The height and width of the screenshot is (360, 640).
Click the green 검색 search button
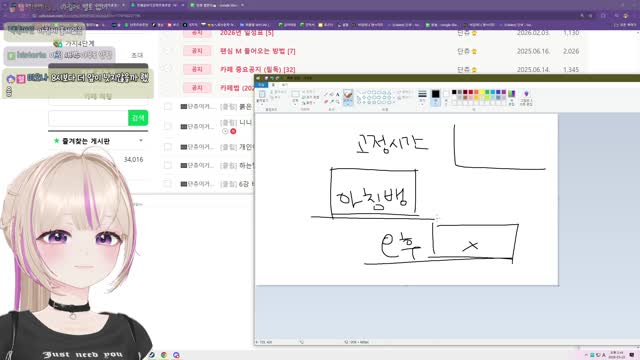[138, 118]
